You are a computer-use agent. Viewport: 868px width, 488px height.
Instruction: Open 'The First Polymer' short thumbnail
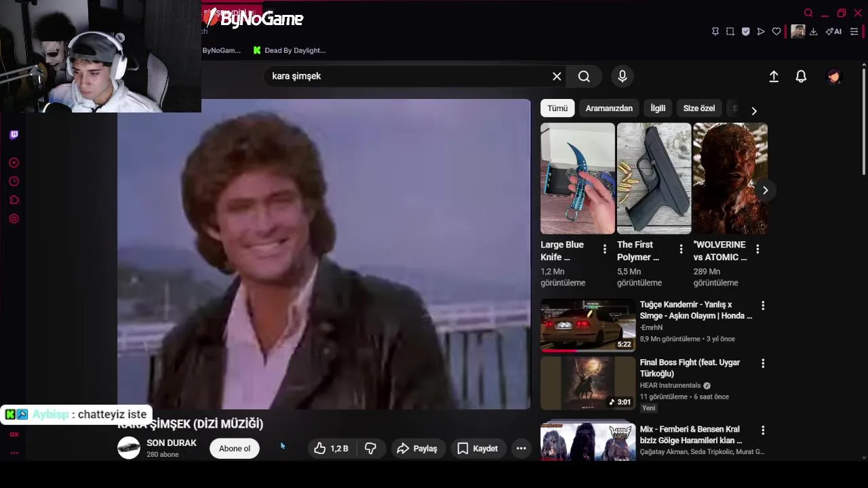[654, 178]
